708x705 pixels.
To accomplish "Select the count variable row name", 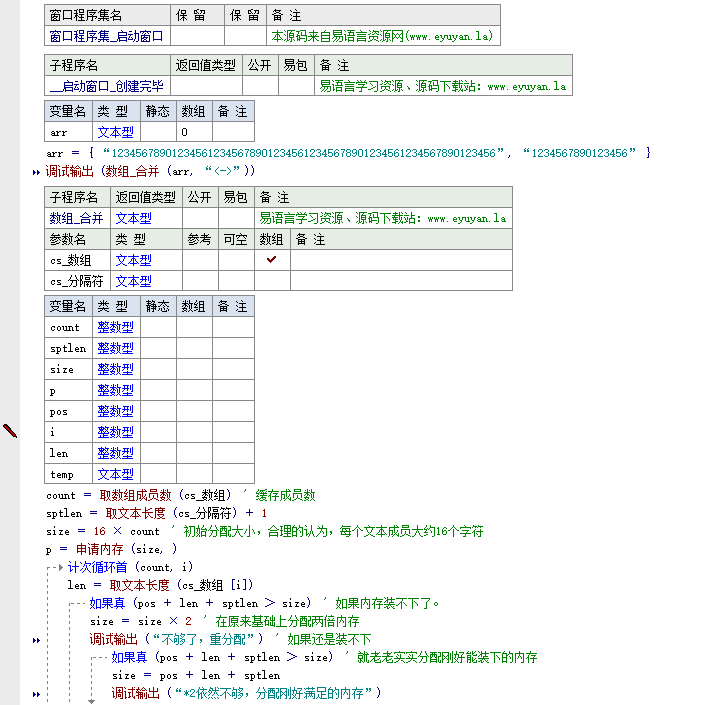I will [68, 327].
